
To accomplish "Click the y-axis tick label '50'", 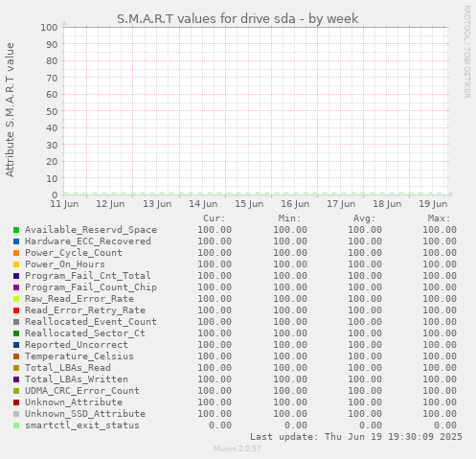I will click(x=52, y=111).
